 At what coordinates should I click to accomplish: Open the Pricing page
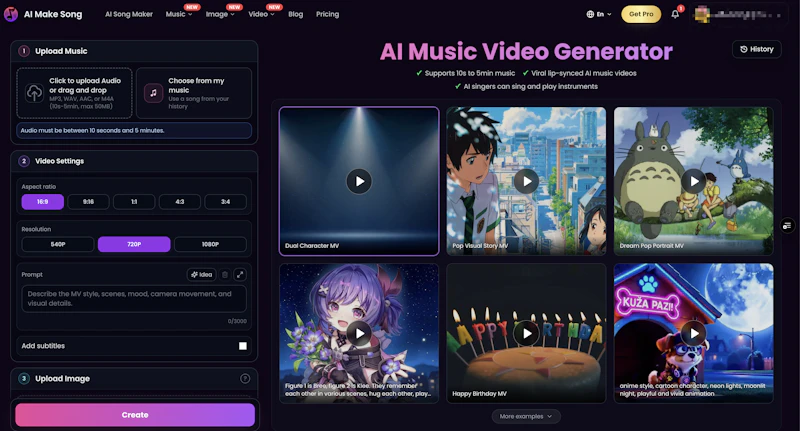pos(327,14)
